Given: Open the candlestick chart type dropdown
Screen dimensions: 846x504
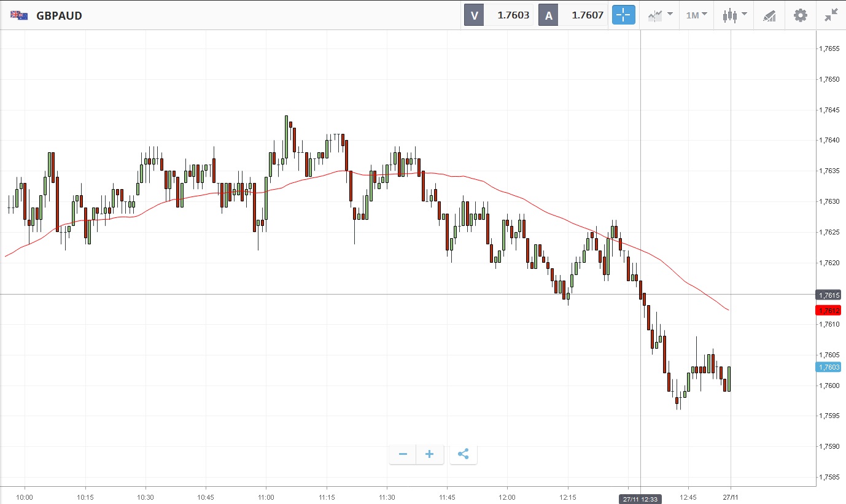Looking at the screenshot, I should [x=734, y=15].
